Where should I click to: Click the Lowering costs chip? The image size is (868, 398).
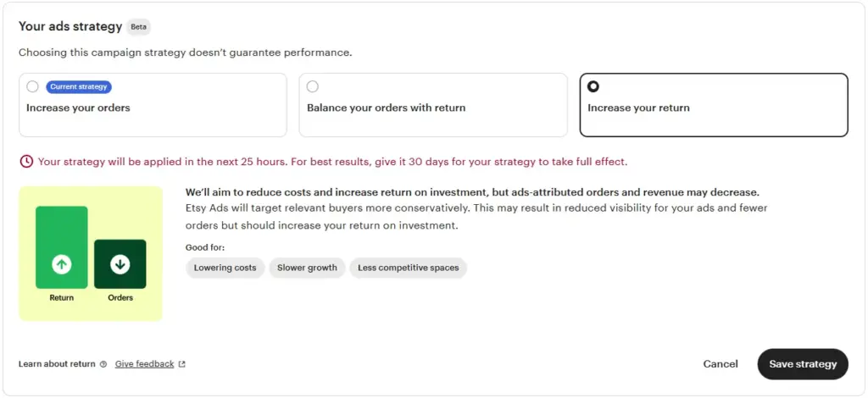pos(225,268)
